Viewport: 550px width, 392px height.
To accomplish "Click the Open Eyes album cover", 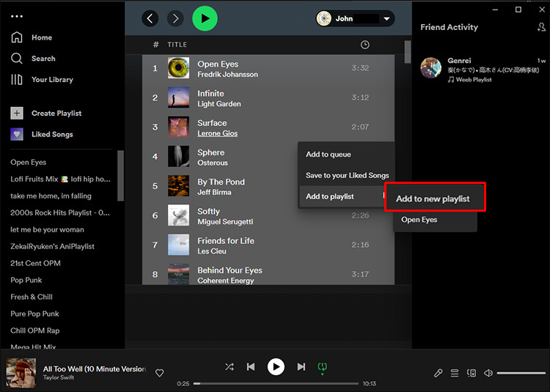I will tap(178, 67).
